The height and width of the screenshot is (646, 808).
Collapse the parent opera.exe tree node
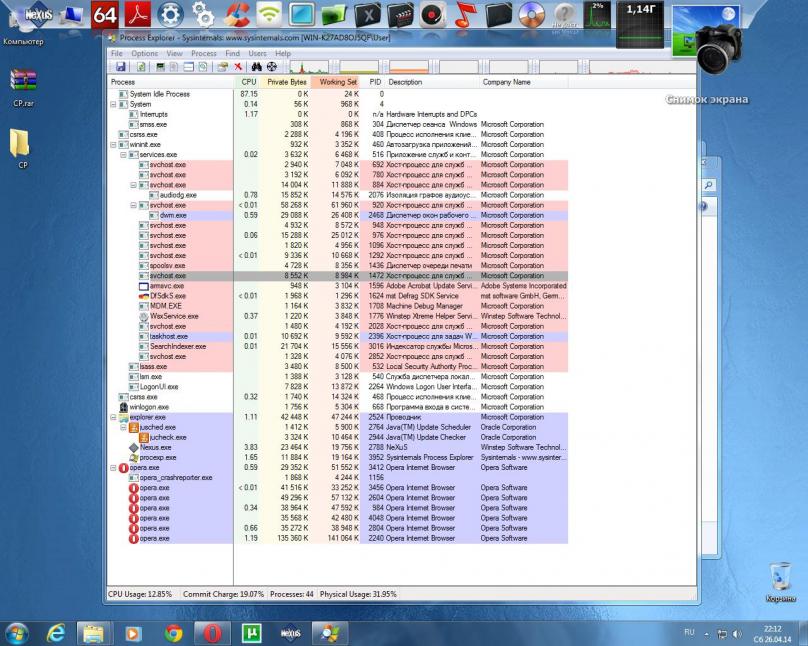[113, 468]
